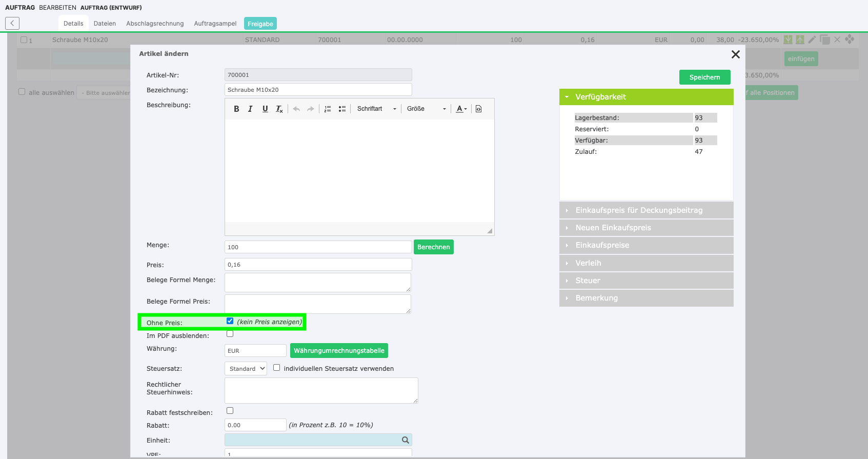
Task: Click the Speichern button
Action: click(x=704, y=77)
